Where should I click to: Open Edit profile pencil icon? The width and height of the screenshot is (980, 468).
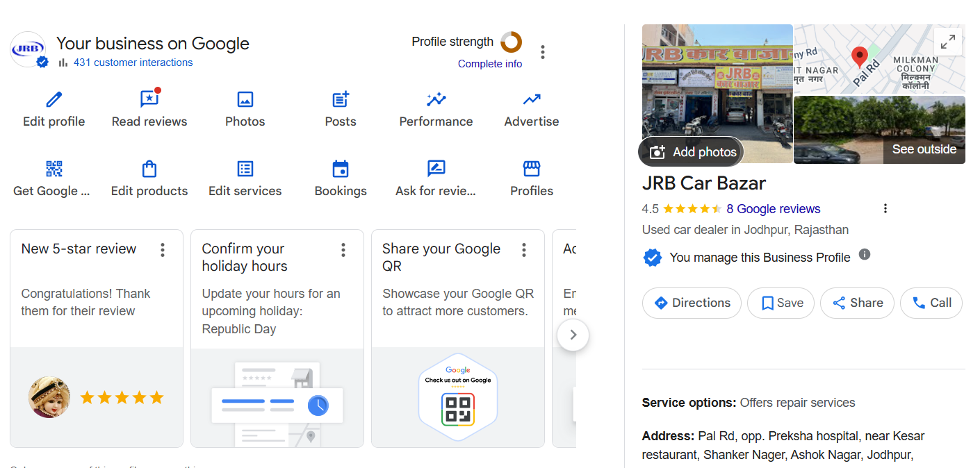click(x=54, y=100)
